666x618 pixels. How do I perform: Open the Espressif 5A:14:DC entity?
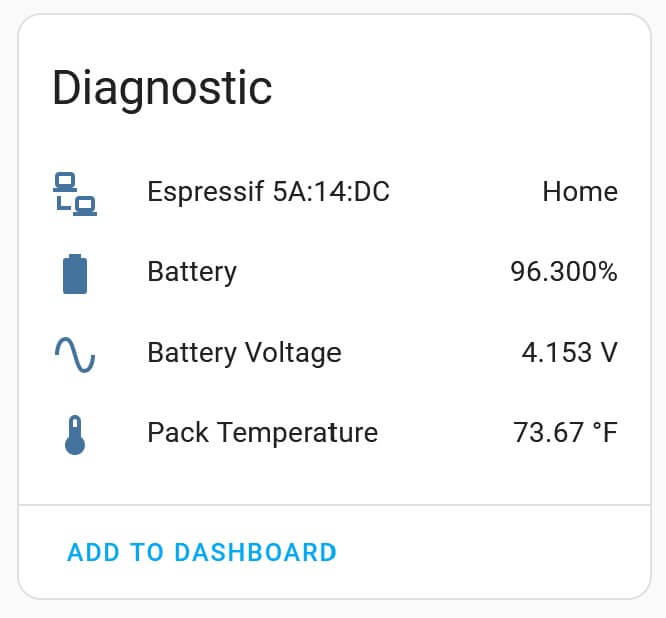click(268, 191)
